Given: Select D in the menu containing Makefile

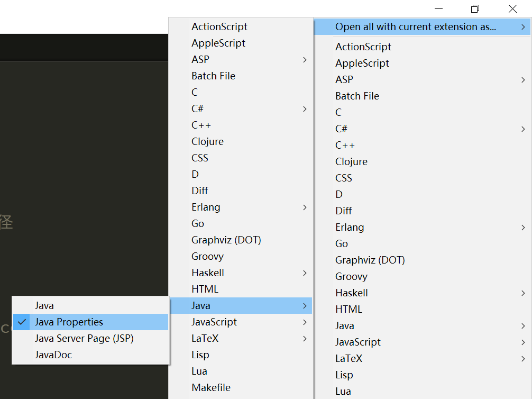Looking at the screenshot, I should 241,174.
